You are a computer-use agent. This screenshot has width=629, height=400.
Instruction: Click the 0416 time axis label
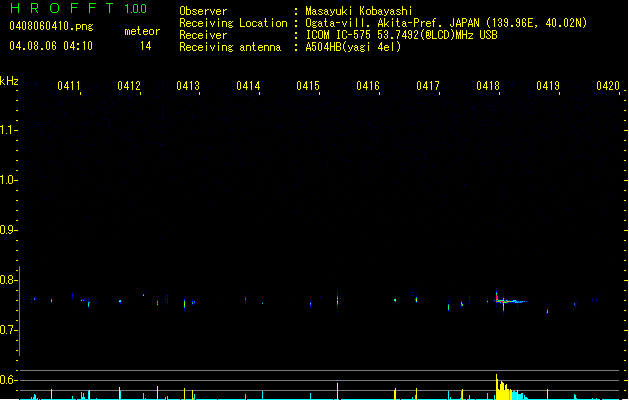click(368, 86)
